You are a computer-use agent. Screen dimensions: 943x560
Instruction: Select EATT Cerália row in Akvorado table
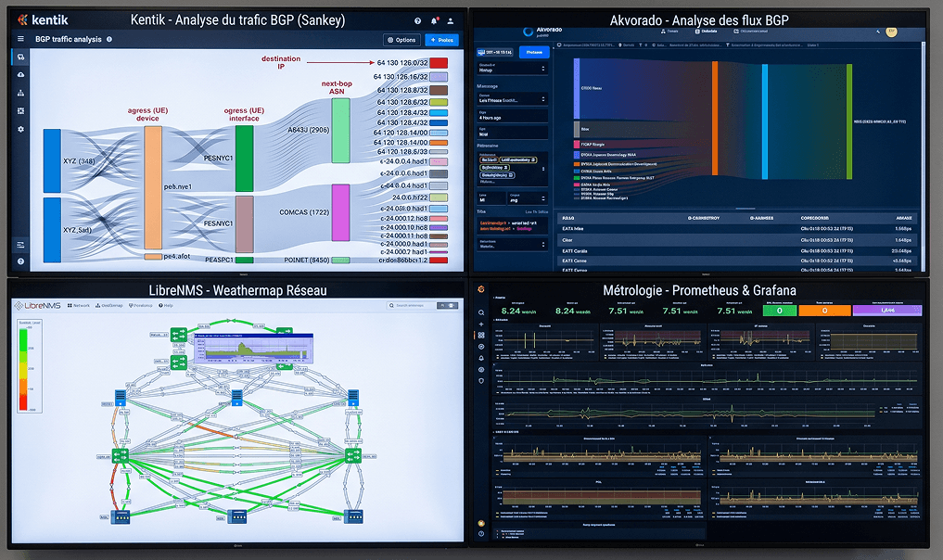pyautogui.click(x=737, y=251)
